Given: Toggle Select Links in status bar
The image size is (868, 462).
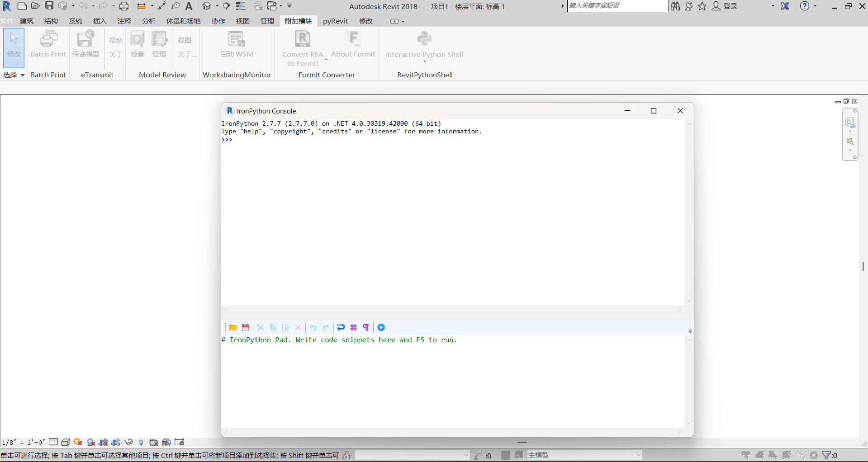Looking at the screenshot, I should coord(746,455).
